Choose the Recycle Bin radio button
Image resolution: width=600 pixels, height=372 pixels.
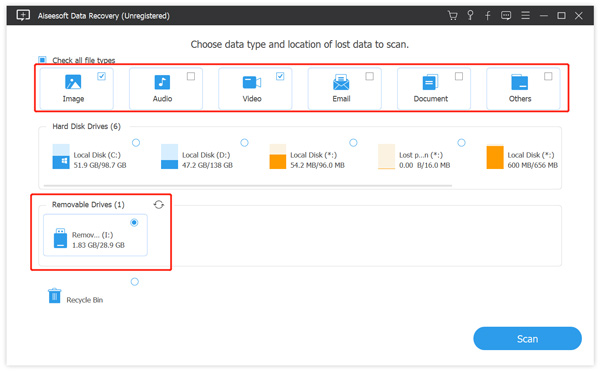[135, 282]
